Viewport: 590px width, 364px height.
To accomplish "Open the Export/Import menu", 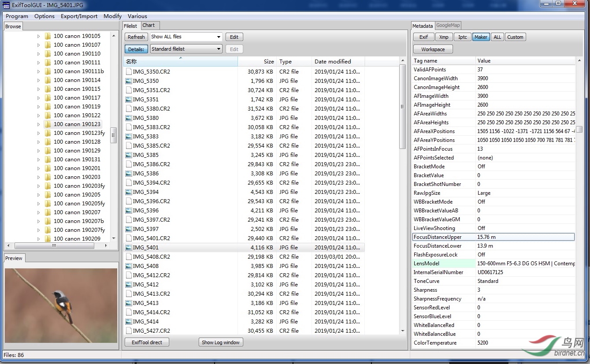I will pos(79,16).
